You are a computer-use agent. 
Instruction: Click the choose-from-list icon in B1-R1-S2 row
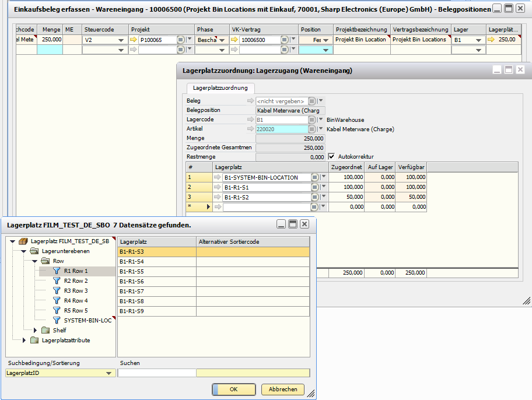pyautogui.click(x=314, y=197)
